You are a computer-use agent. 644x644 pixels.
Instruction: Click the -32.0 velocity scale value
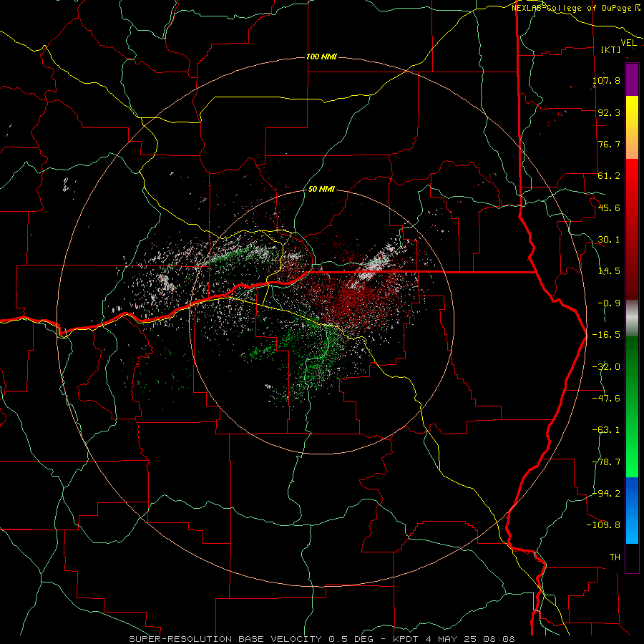click(606, 367)
